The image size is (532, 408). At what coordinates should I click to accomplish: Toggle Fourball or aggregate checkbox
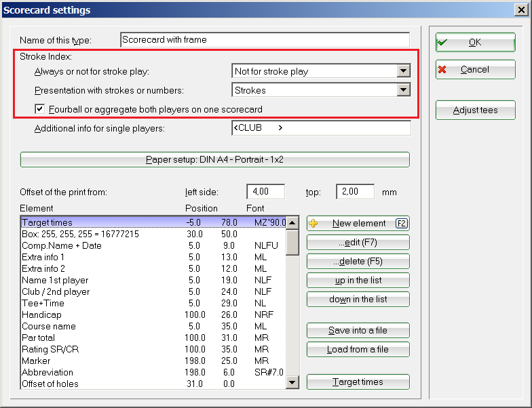[x=40, y=109]
